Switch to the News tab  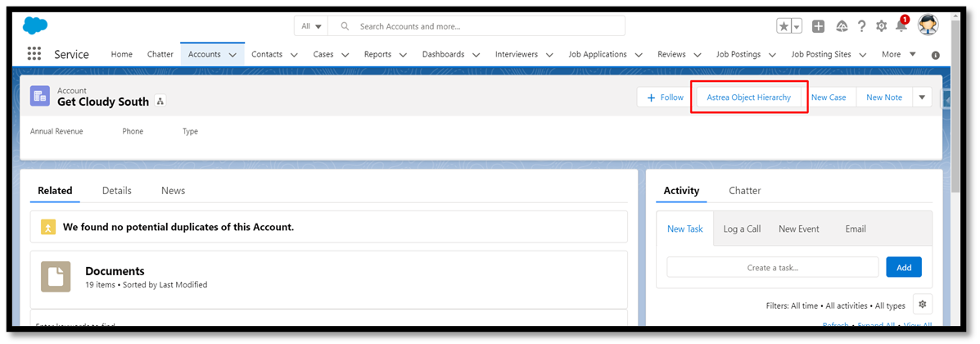point(173,191)
